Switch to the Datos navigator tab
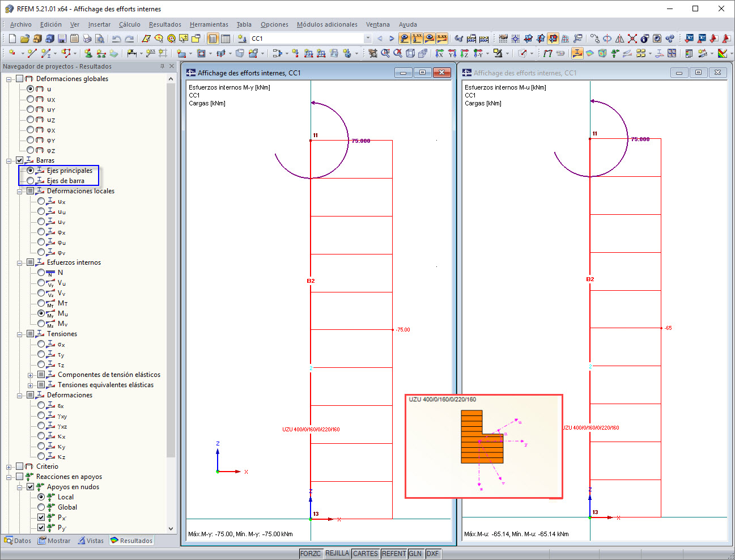This screenshot has height=560, width=735. (x=18, y=541)
